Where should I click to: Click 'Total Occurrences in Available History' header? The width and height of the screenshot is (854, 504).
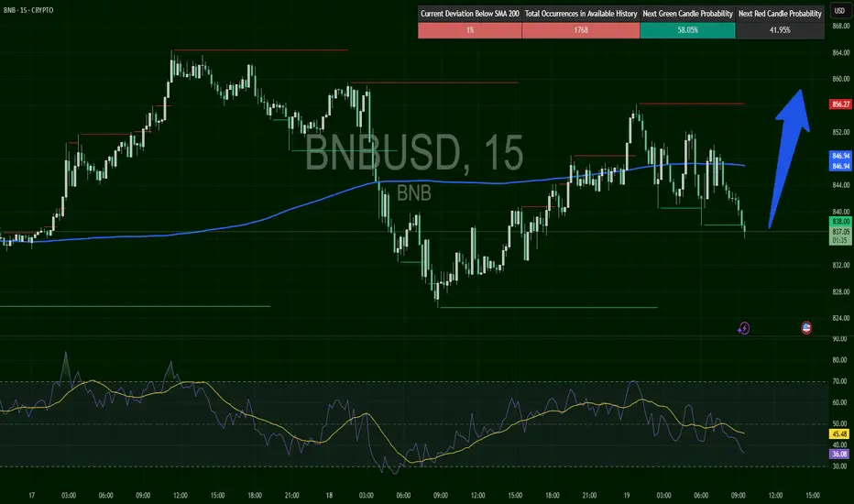[581, 14]
